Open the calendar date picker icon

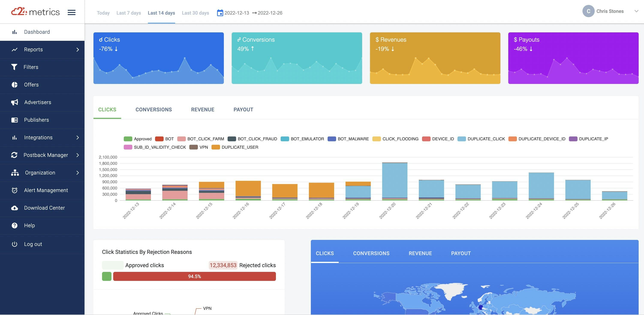pos(220,13)
